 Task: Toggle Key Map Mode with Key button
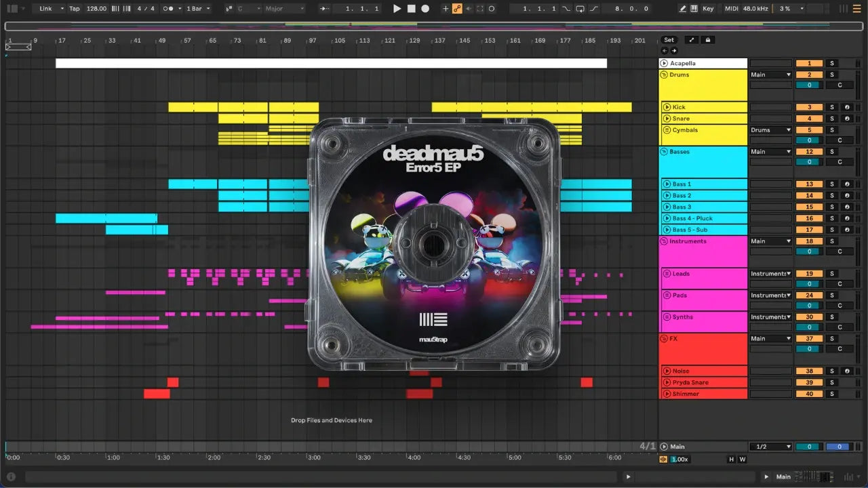pos(708,9)
